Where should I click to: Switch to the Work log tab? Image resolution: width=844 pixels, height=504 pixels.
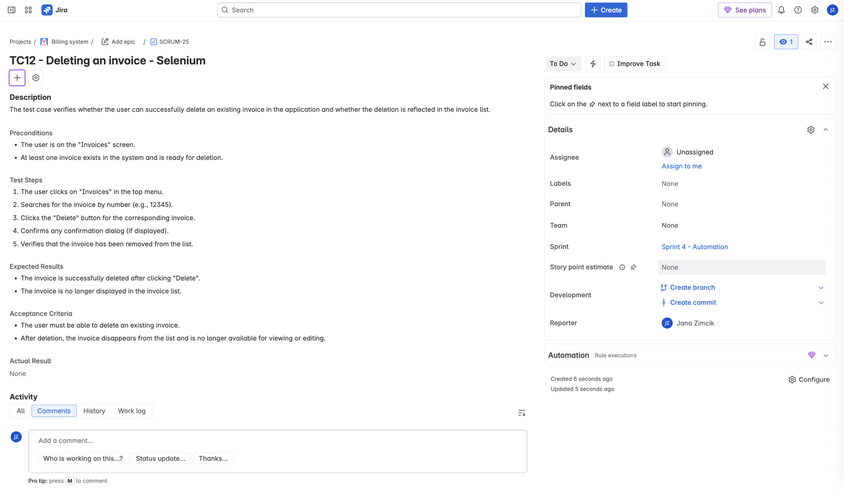click(131, 411)
